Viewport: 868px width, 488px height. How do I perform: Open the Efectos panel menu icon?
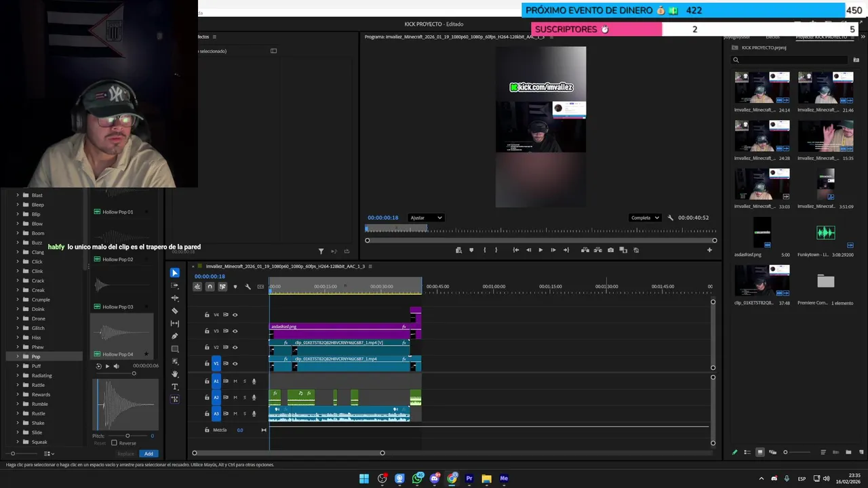214,37
